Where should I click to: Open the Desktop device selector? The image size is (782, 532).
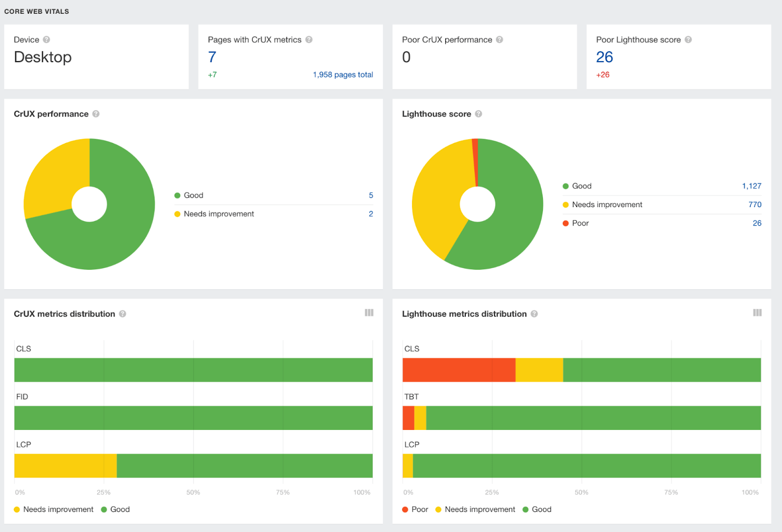(43, 57)
